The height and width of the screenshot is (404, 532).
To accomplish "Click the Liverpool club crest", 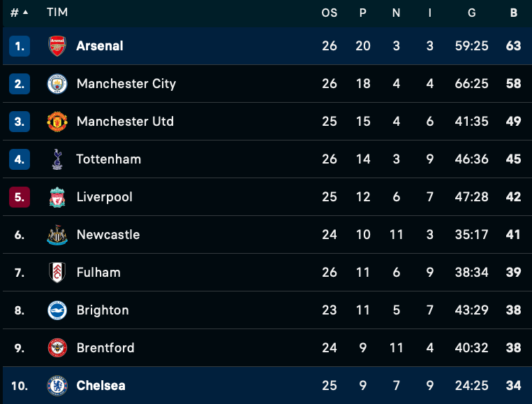I will coord(57,197).
